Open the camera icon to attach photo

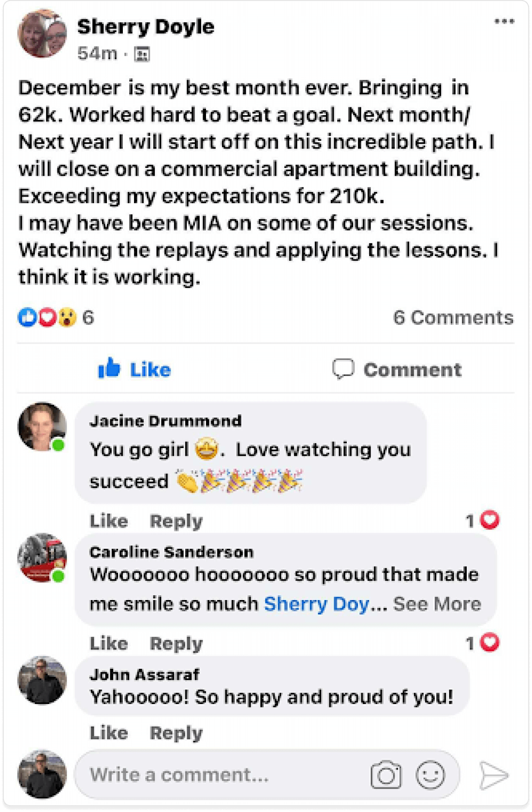coord(385,775)
